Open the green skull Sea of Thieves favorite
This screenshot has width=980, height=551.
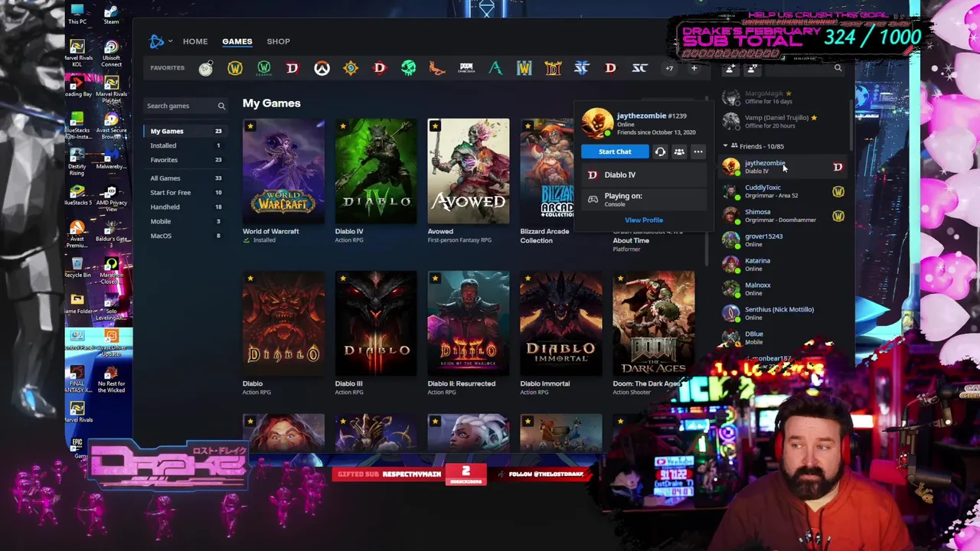408,68
